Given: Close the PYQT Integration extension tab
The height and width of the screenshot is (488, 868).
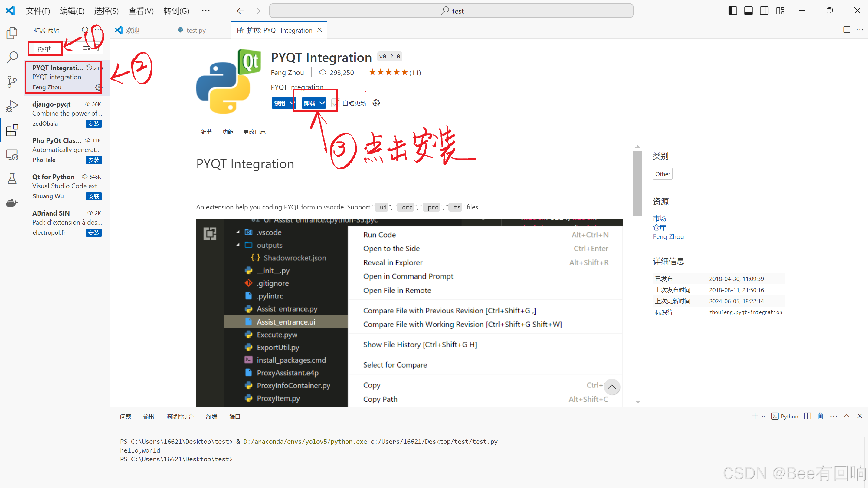Looking at the screenshot, I should click(320, 30).
